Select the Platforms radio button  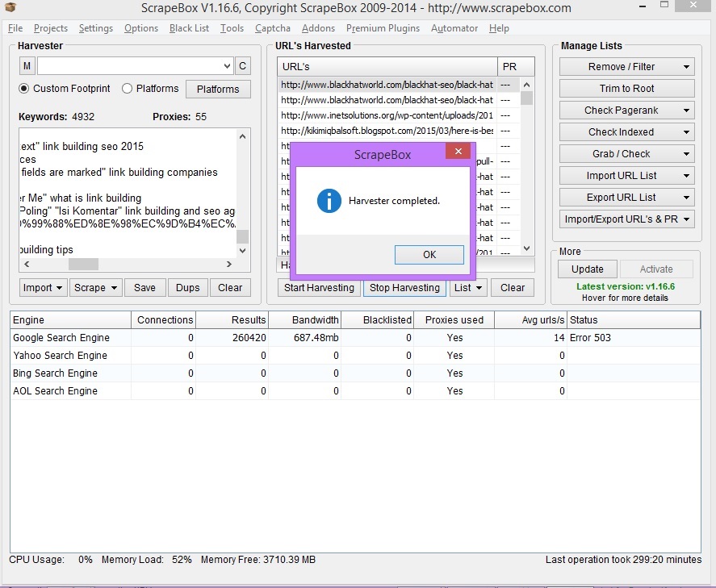(x=127, y=89)
